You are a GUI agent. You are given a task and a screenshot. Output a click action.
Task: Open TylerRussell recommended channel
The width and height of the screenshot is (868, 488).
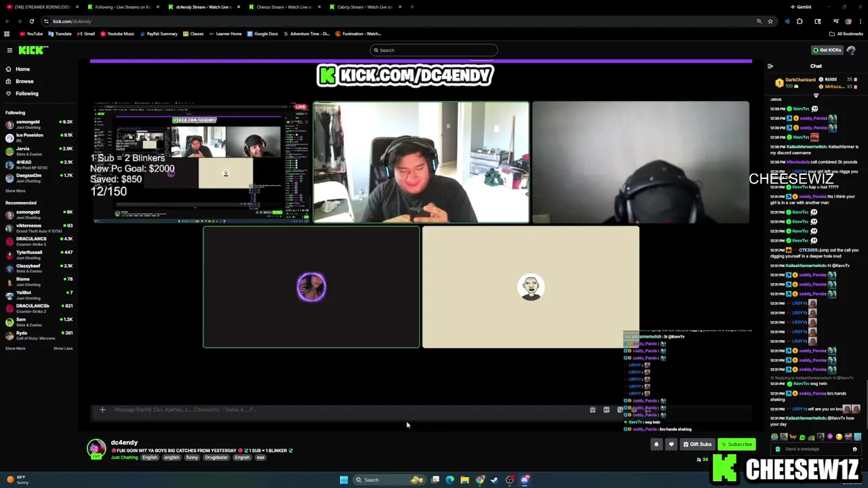click(39, 255)
